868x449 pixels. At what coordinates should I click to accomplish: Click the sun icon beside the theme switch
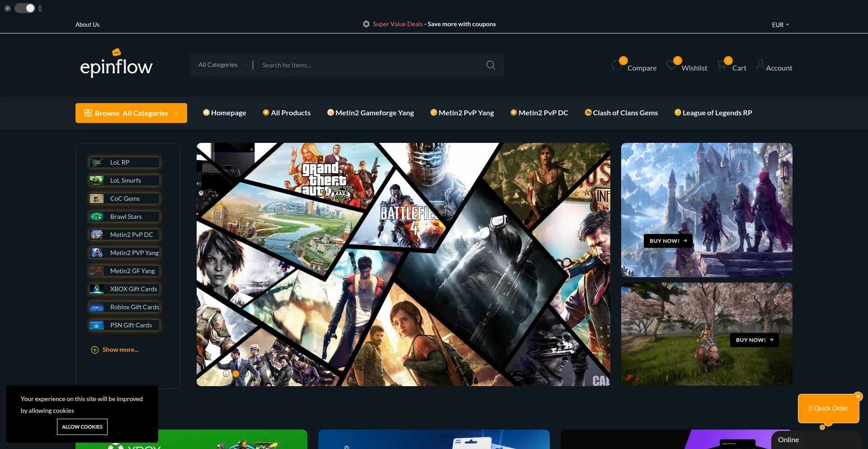point(8,9)
